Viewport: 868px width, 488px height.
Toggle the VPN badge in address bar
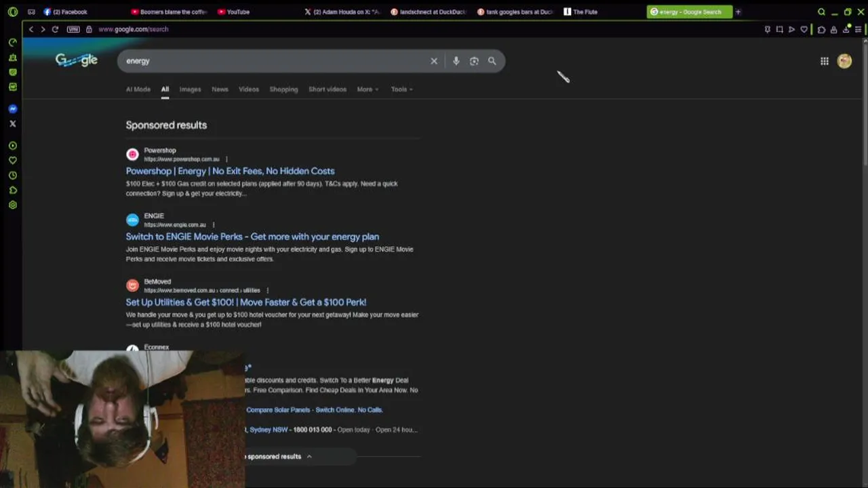[73, 29]
